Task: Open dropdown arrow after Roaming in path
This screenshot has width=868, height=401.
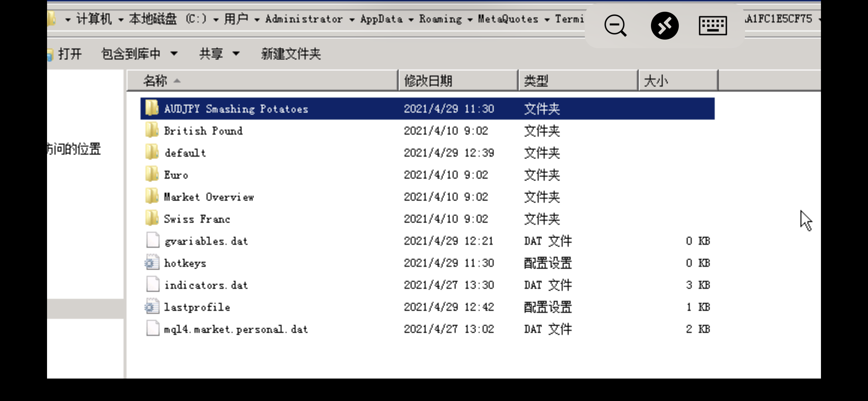Action: [470, 20]
